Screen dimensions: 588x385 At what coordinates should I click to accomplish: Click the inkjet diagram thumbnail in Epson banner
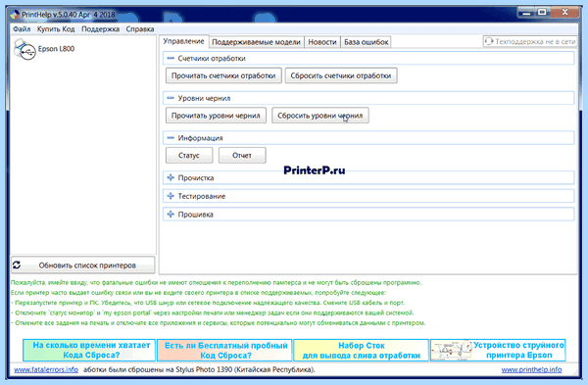click(451, 351)
